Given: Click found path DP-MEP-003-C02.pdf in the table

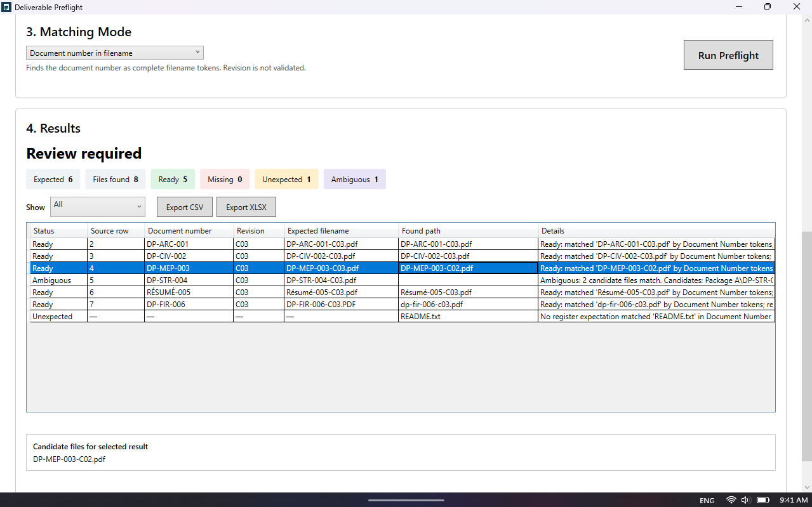Looking at the screenshot, I should pos(469,268).
